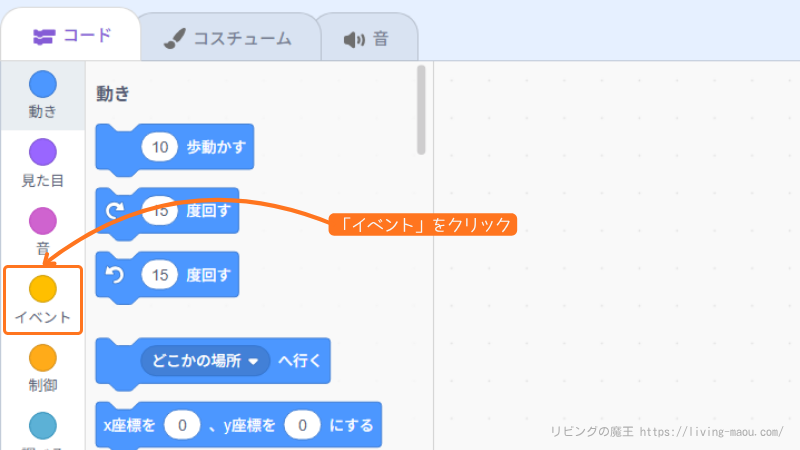Click the empty script workspace area
This screenshot has width=800, height=450.
point(615,250)
